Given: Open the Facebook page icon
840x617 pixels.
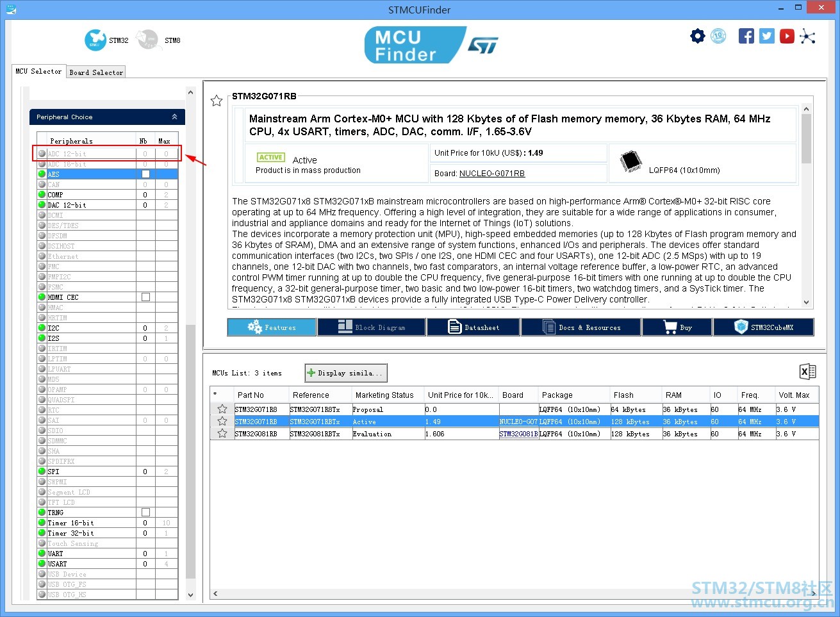Looking at the screenshot, I should [x=746, y=36].
